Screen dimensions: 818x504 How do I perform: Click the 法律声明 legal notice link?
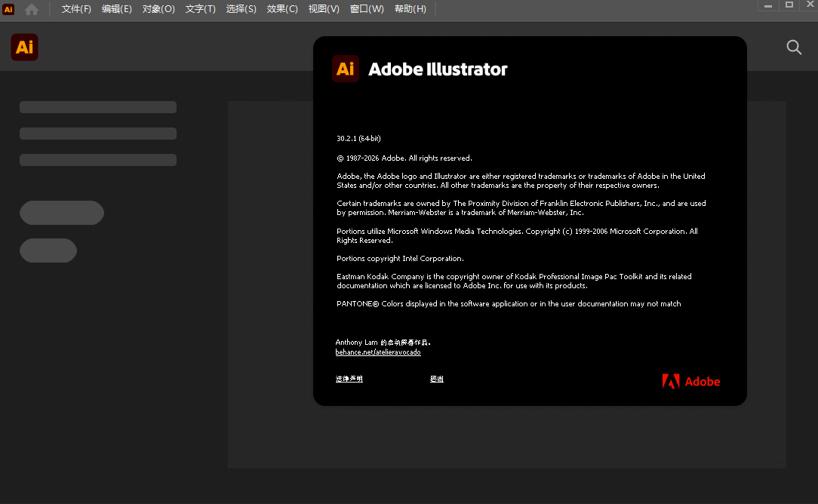tap(349, 378)
